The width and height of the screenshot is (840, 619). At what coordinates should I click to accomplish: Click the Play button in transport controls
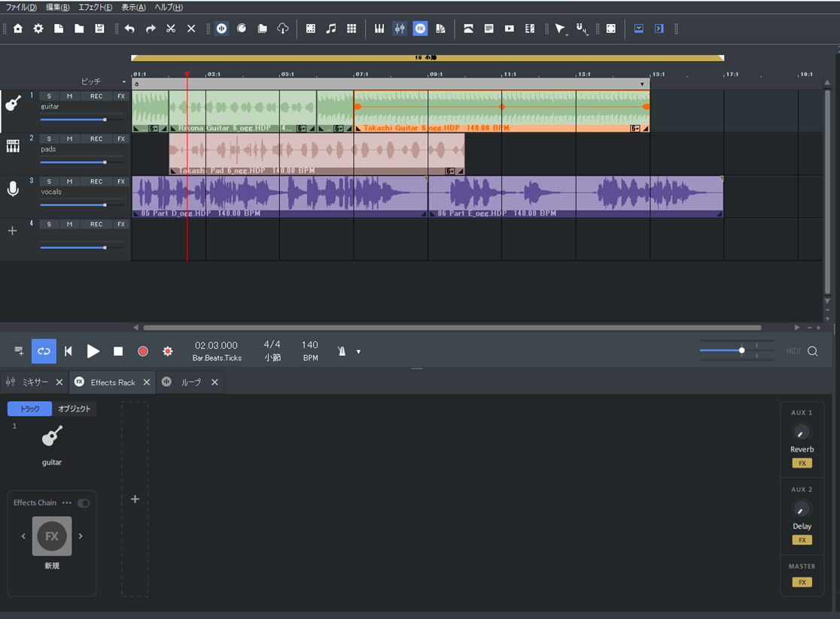(93, 351)
